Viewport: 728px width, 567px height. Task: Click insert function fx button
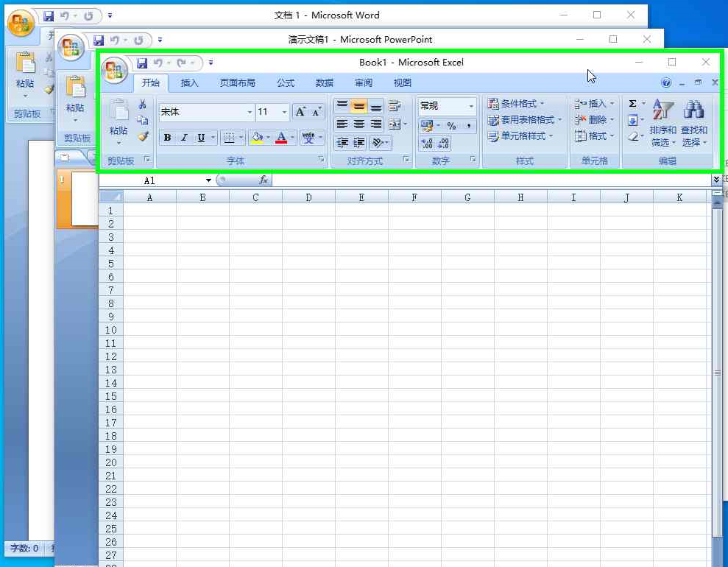click(x=264, y=180)
